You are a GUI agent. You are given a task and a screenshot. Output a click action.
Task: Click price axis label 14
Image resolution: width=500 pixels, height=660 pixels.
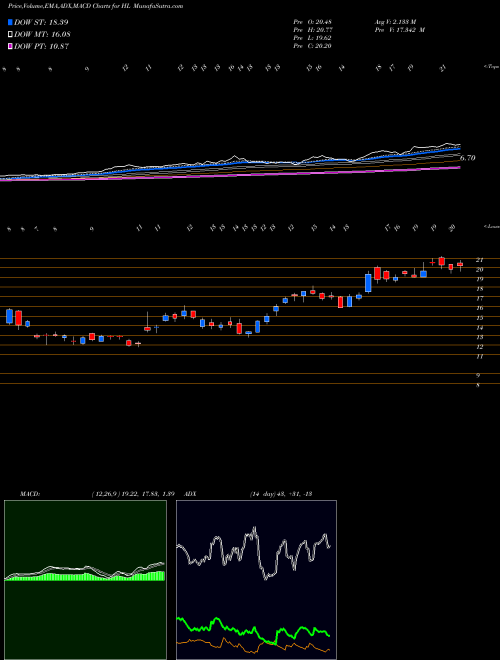[x=479, y=327]
